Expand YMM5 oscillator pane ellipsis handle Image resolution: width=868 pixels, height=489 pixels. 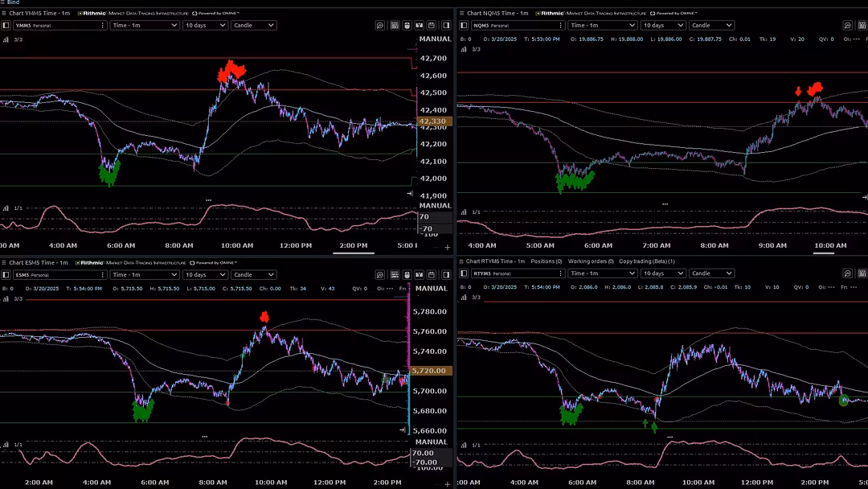pos(209,200)
